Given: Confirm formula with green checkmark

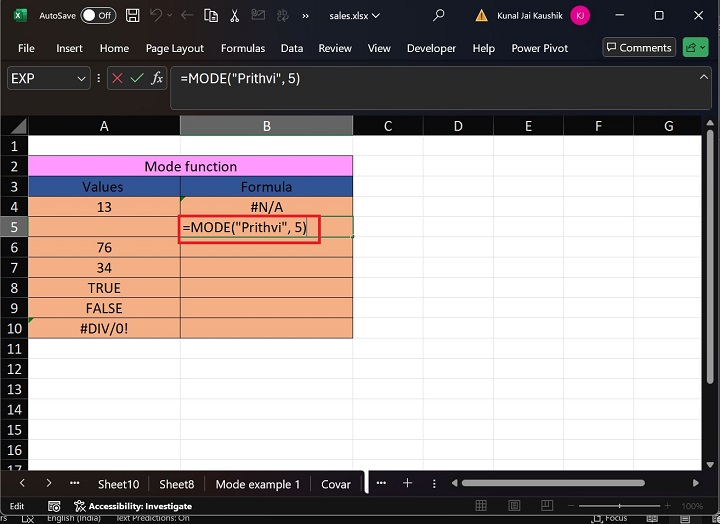Looking at the screenshot, I should click(137, 79).
